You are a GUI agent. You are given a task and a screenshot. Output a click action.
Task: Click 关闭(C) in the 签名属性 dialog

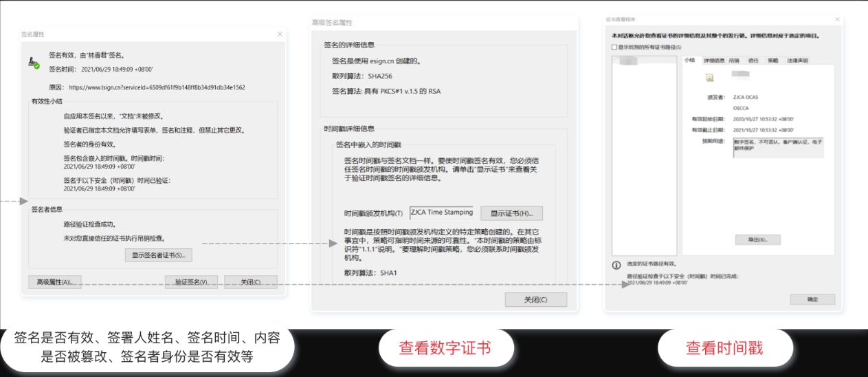[x=251, y=282]
